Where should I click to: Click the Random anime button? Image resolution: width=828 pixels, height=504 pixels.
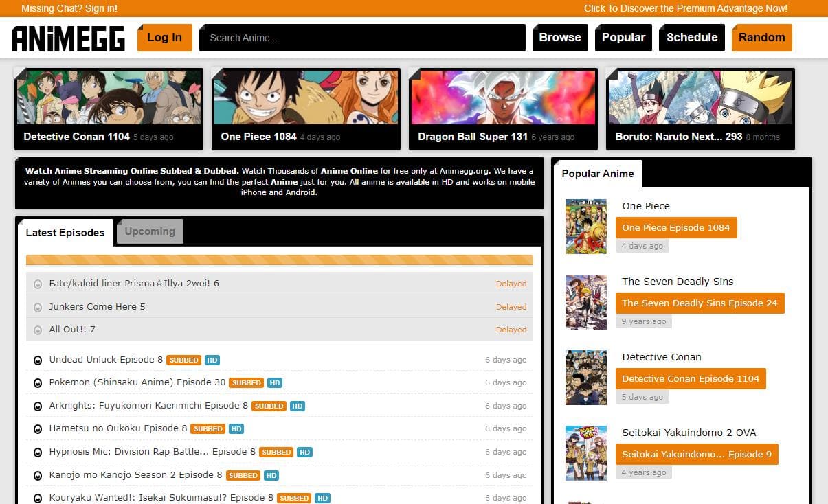pyautogui.click(x=762, y=38)
